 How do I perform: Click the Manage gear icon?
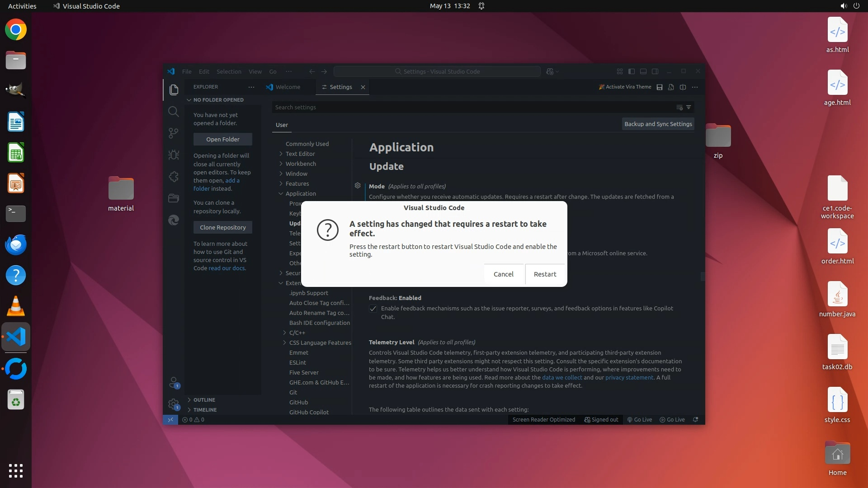[x=174, y=404]
